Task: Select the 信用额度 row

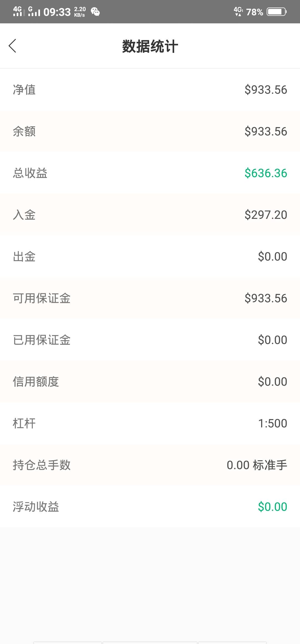Action: (150, 382)
